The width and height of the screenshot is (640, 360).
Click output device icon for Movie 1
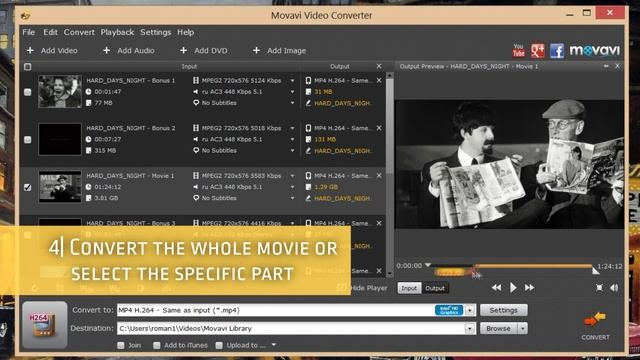308,176
